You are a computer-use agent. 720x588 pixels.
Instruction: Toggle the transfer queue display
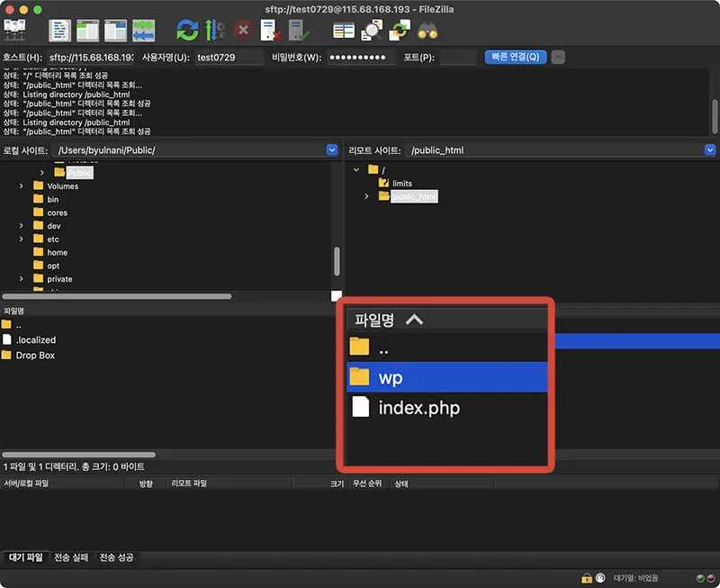click(144, 31)
